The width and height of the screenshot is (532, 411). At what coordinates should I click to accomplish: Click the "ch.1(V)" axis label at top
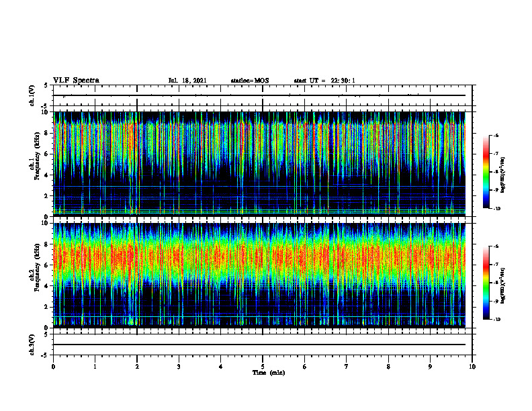(32, 95)
